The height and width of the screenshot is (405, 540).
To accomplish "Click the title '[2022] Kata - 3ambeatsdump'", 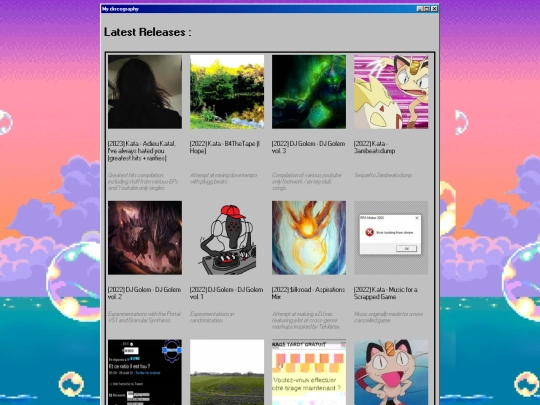I will point(374,147).
